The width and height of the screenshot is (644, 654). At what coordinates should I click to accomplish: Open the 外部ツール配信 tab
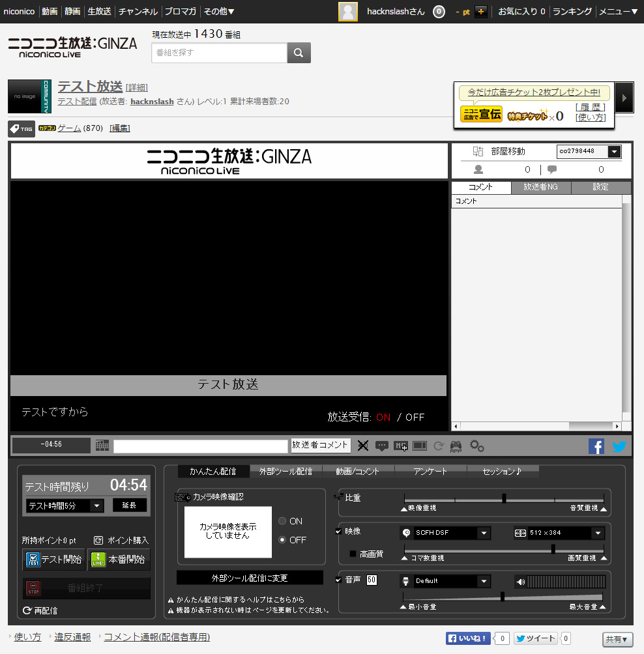286,472
